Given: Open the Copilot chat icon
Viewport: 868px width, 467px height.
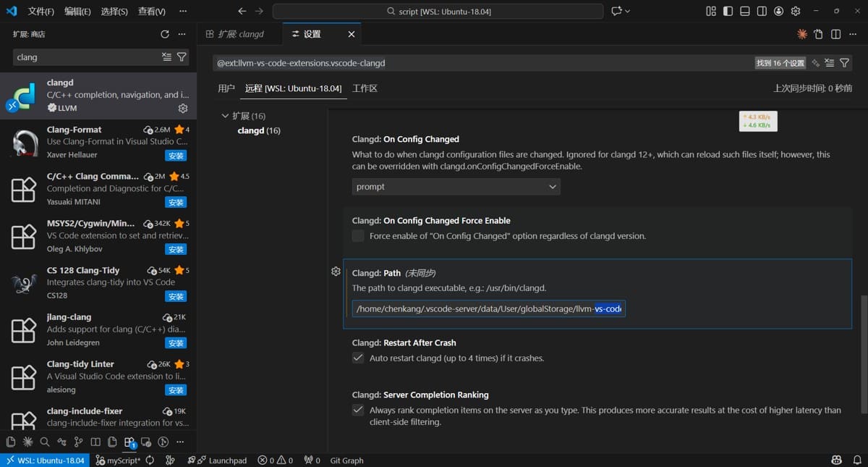Looking at the screenshot, I should (x=617, y=12).
